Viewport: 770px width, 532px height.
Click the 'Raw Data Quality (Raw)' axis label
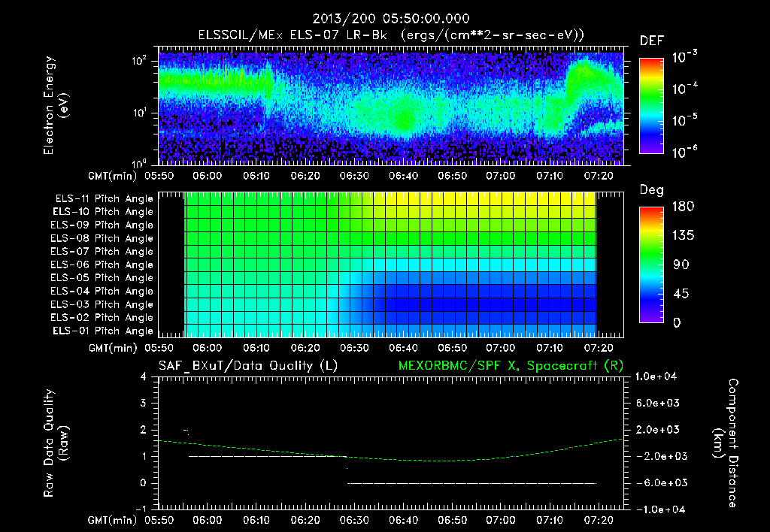tap(56, 443)
